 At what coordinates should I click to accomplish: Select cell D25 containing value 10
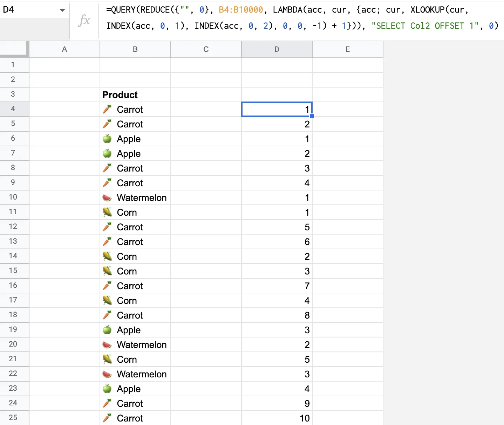point(277,418)
